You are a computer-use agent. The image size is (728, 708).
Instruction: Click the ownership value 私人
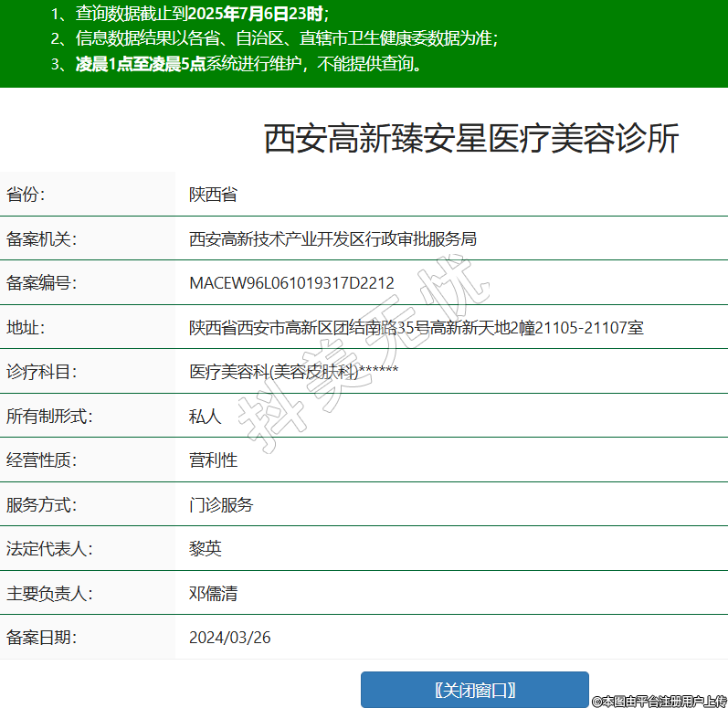[x=205, y=417]
